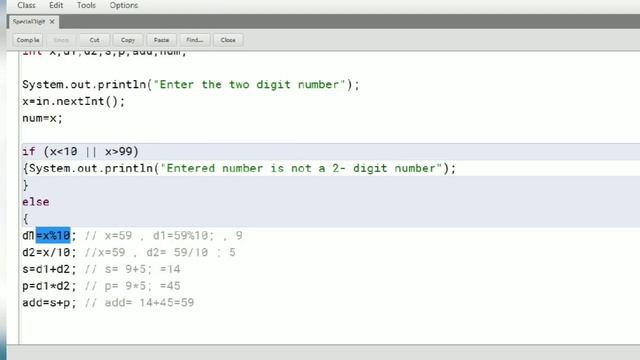Click the p=d1*d2; statement
This screenshot has width=640, height=360.
[49, 286]
